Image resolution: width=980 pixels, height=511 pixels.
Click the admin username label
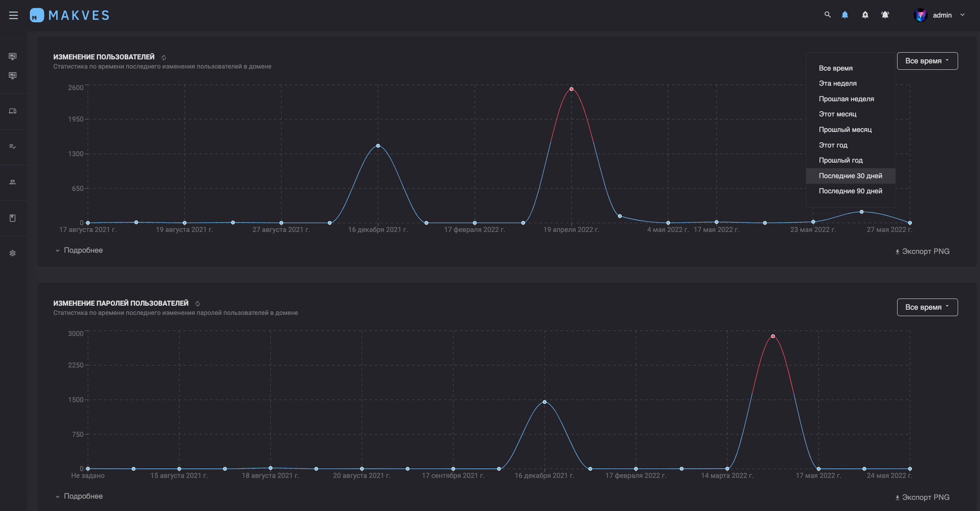[942, 15]
